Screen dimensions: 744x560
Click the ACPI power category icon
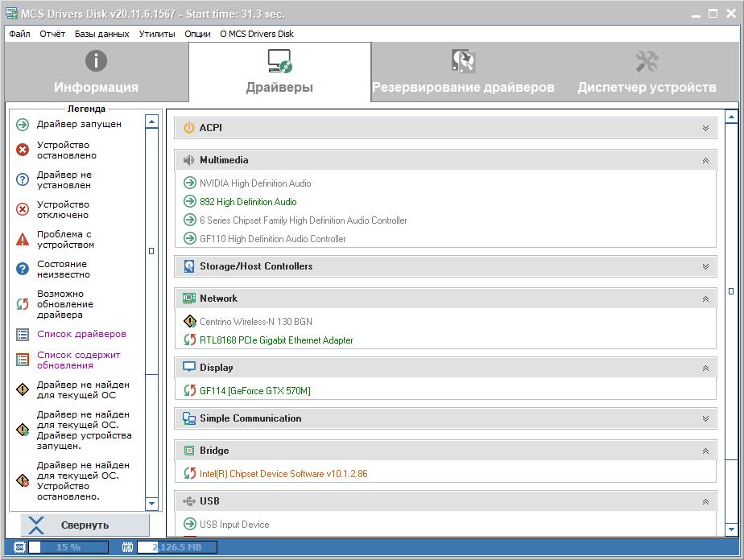pos(189,128)
